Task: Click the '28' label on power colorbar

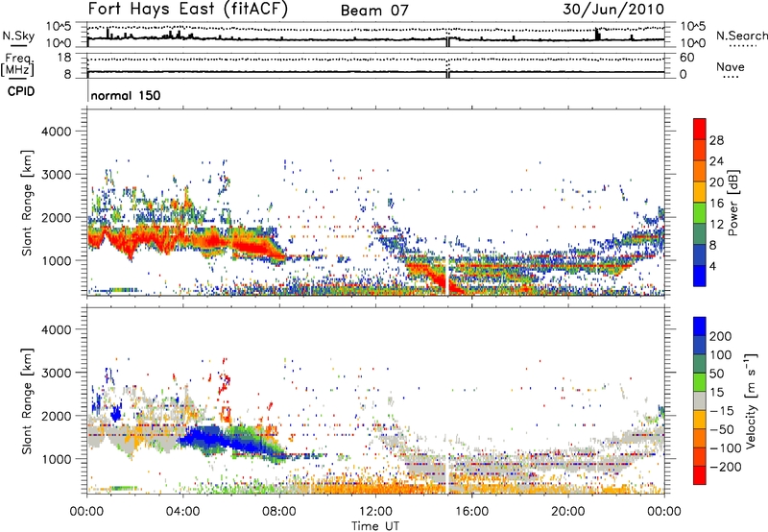Action: [716, 140]
